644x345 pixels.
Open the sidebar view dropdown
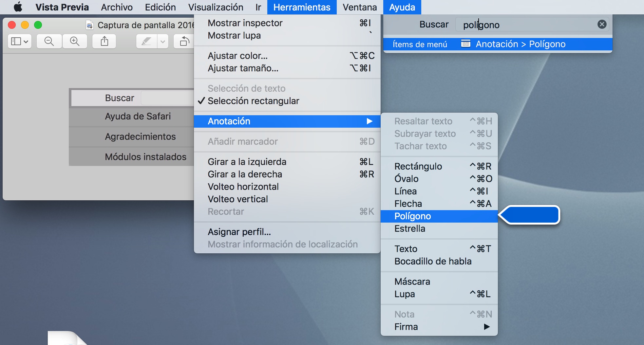pyautogui.click(x=20, y=41)
